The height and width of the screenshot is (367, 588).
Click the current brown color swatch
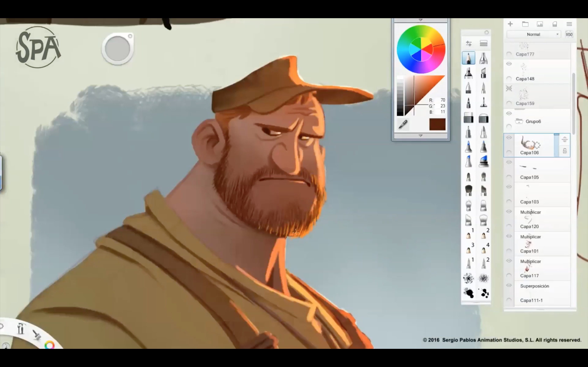click(437, 124)
